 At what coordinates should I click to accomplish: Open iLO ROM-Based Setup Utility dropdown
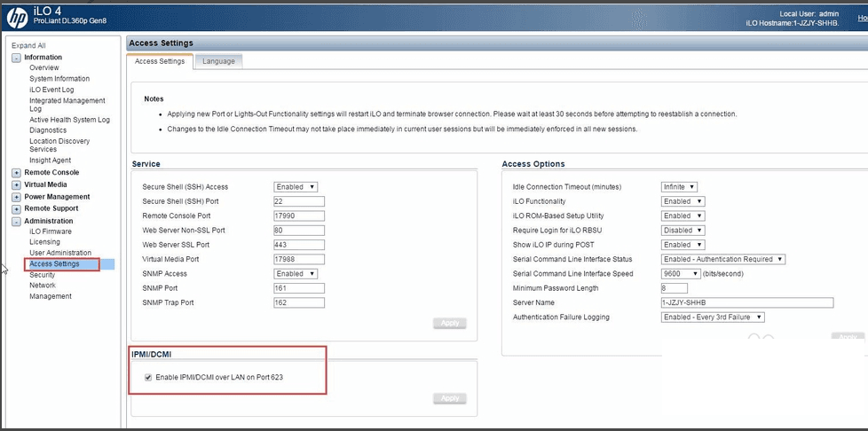click(x=683, y=215)
